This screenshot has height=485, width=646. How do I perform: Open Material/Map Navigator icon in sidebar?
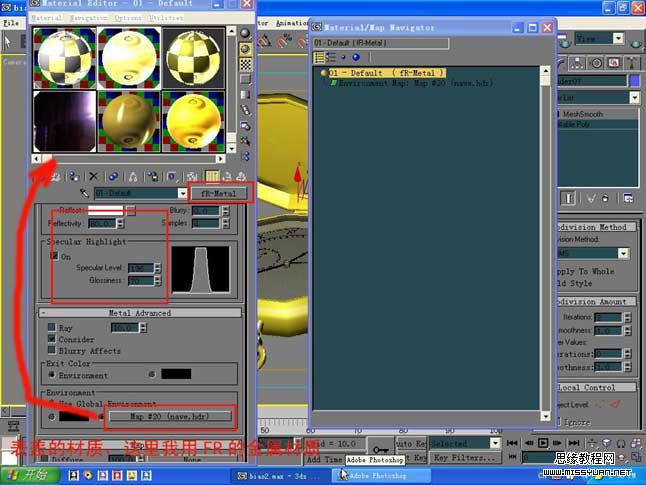(246, 156)
